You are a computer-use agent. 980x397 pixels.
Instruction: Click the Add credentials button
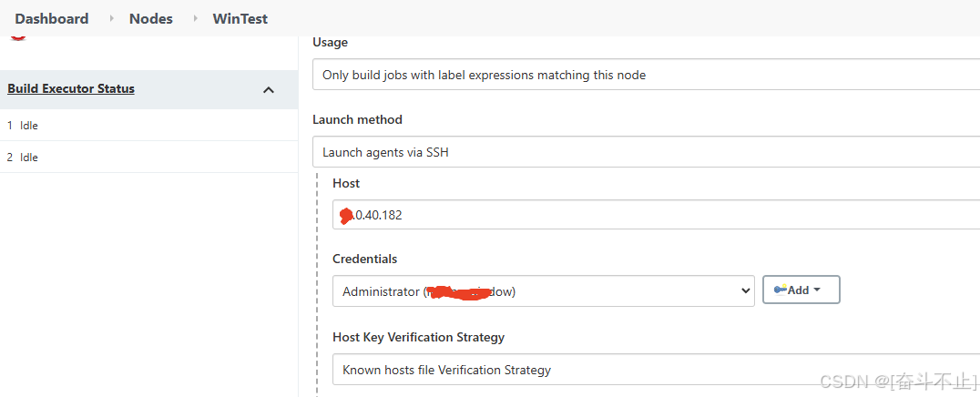tap(801, 290)
